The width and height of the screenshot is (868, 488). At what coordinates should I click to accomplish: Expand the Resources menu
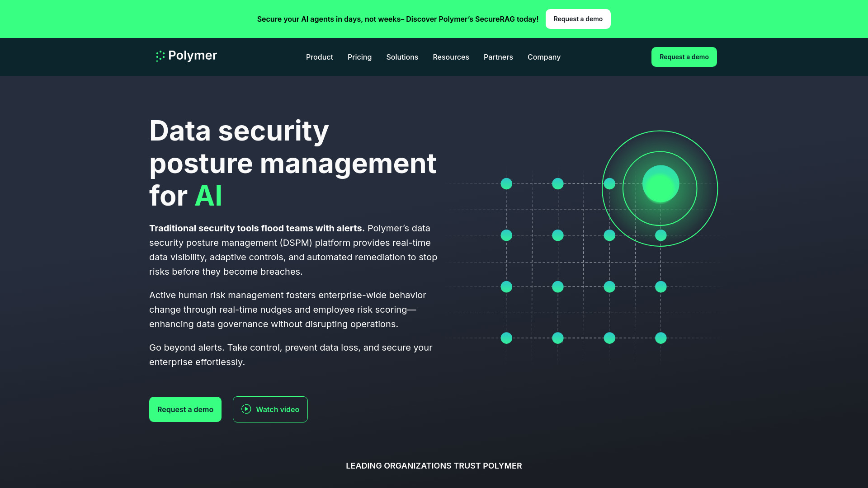pos(451,57)
